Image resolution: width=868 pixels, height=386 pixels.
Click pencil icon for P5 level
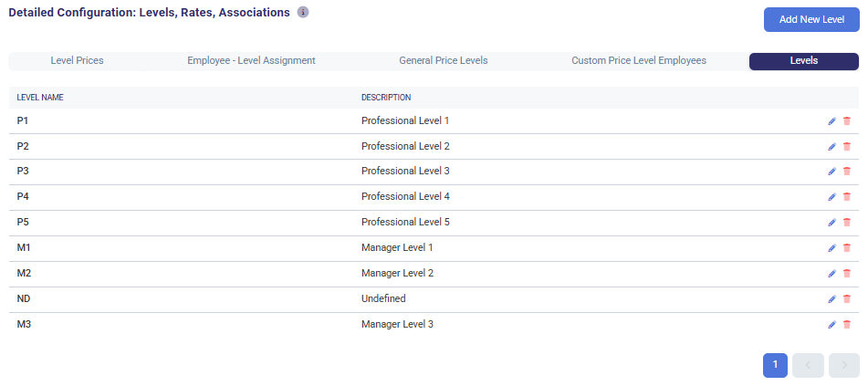(831, 223)
